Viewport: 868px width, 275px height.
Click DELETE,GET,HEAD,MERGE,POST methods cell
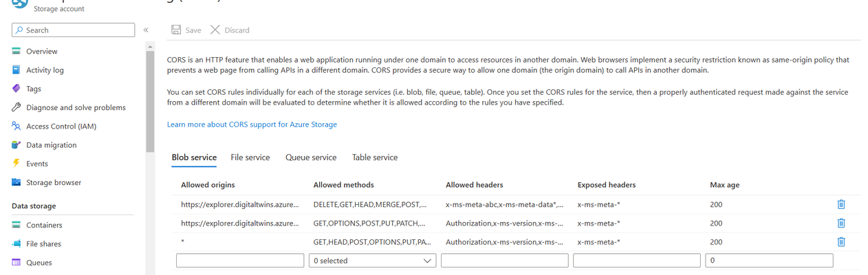370,204
